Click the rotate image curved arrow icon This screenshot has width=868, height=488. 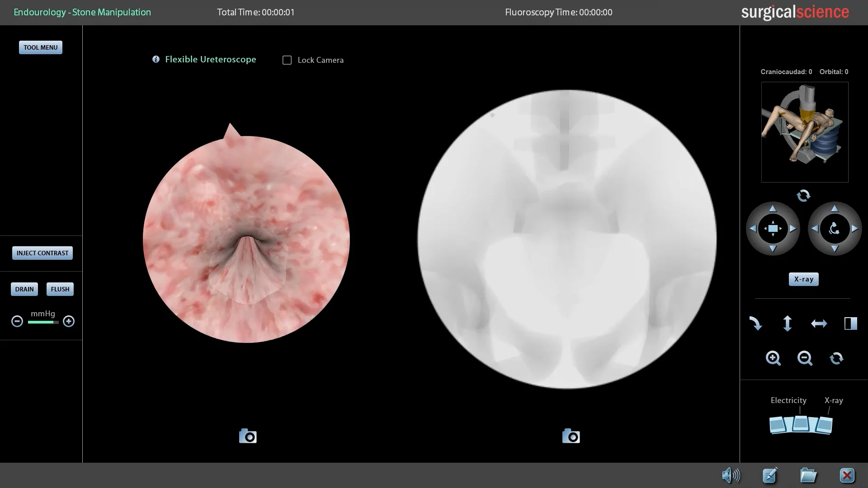(x=755, y=324)
